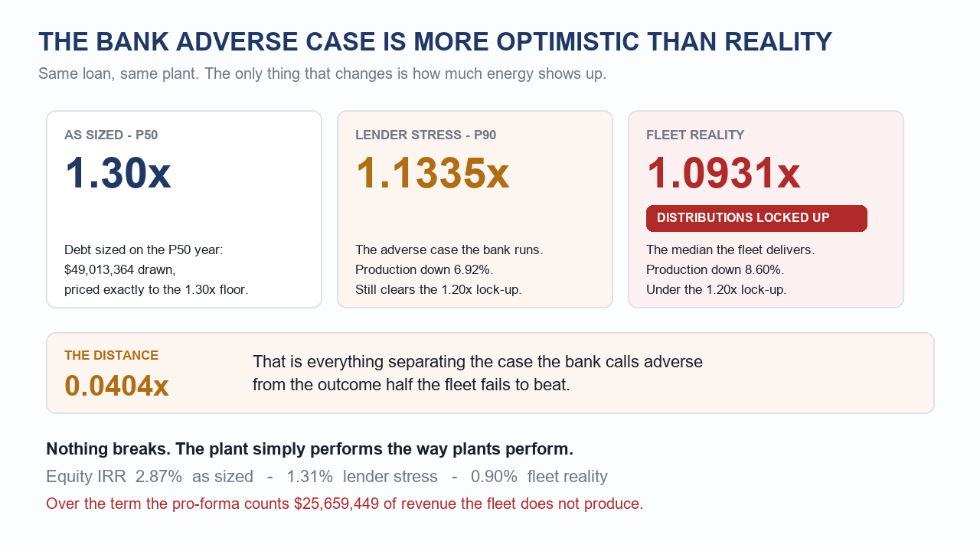This screenshot has height=551, width=980.
Task: Click 'THE DISTANCE' label
Action: click(x=112, y=356)
